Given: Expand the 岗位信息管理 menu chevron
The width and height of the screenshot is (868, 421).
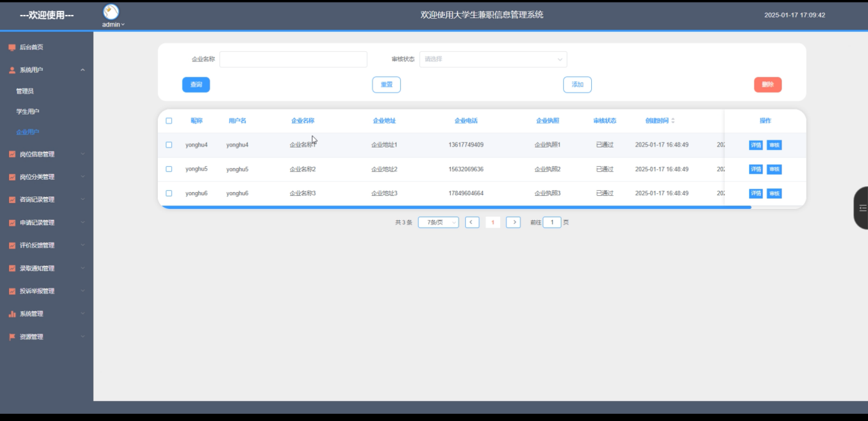Looking at the screenshot, I should [x=83, y=154].
